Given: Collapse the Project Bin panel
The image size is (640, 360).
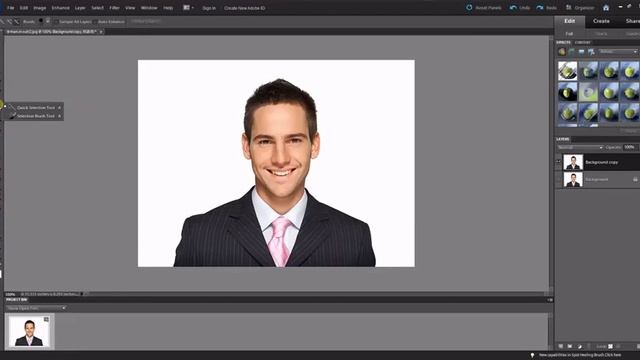Looking at the screenshot, I should (550, 300).
